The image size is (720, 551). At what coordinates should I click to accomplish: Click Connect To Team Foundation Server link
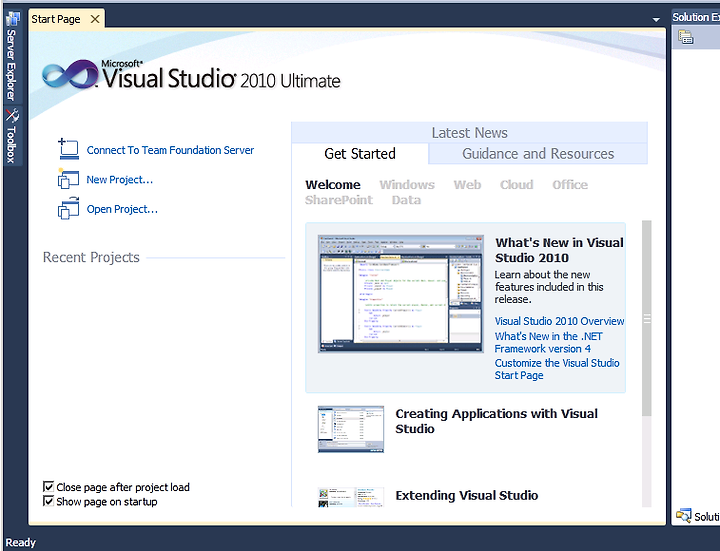(x=170, y=150)
